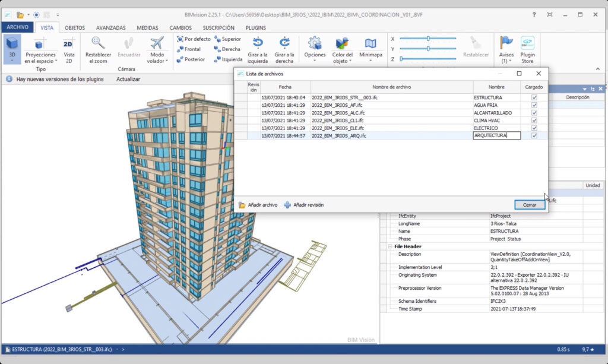Open the Plugin Store
This screenshot has width=608, height=364.
[527, 43]
